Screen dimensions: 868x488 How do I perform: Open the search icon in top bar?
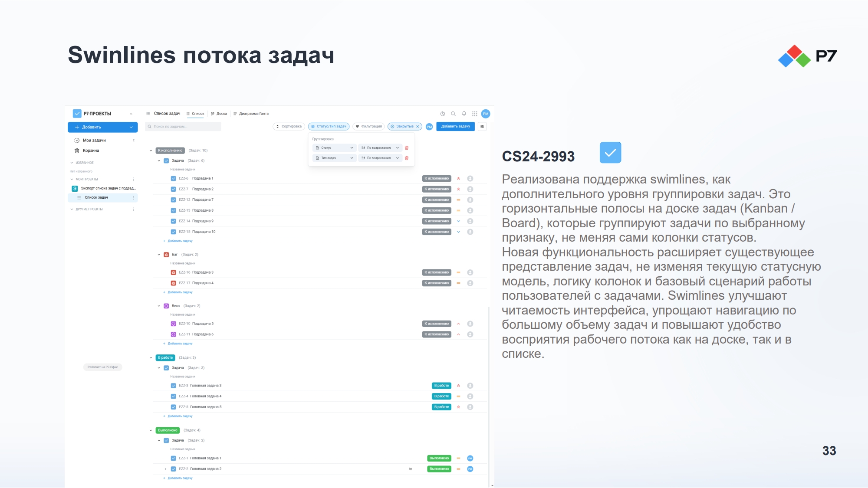[x=453, y=114]
